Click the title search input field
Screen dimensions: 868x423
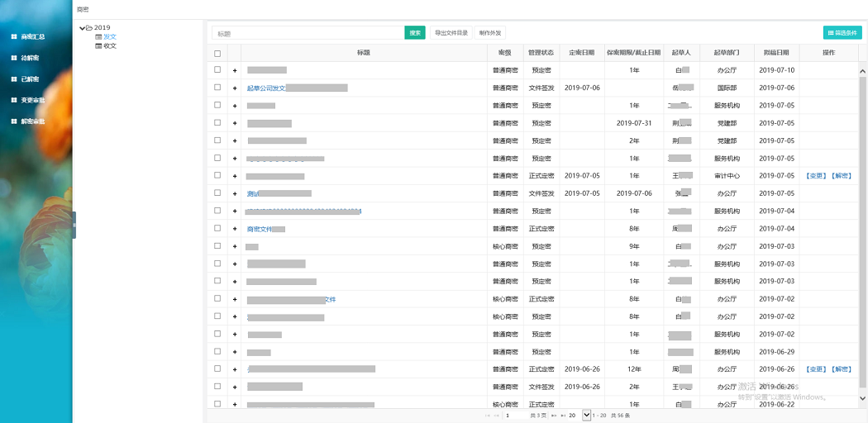tap(308, 33)
